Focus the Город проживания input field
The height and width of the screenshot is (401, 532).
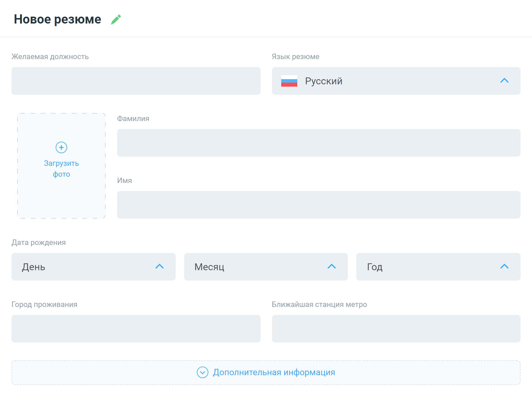tap(136, 329)
